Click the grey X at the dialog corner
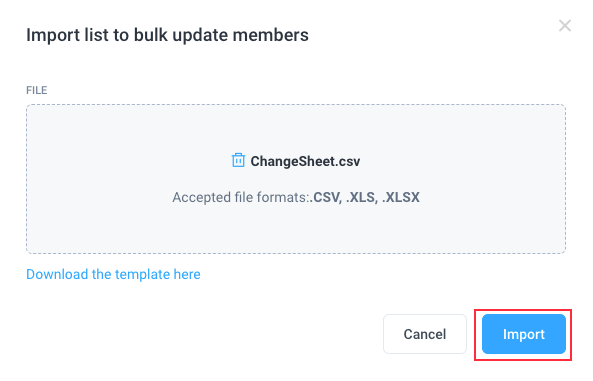 pos(565,26)
